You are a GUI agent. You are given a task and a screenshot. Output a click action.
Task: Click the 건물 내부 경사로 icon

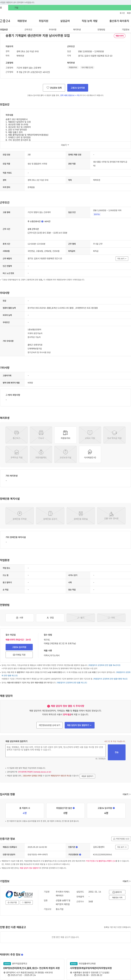tap(111, 516)
